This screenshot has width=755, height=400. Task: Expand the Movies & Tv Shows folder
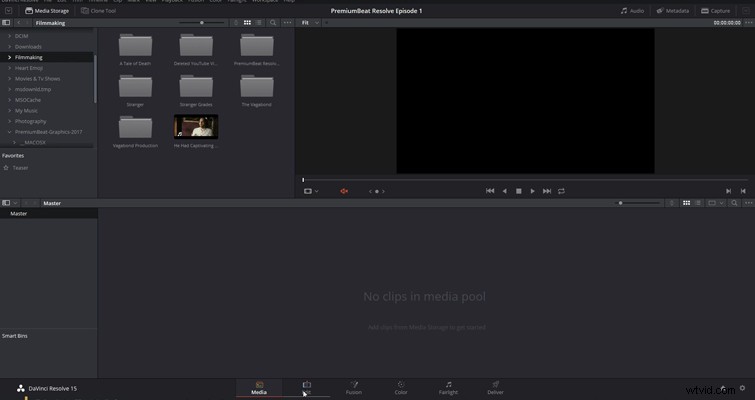point(9,78)
